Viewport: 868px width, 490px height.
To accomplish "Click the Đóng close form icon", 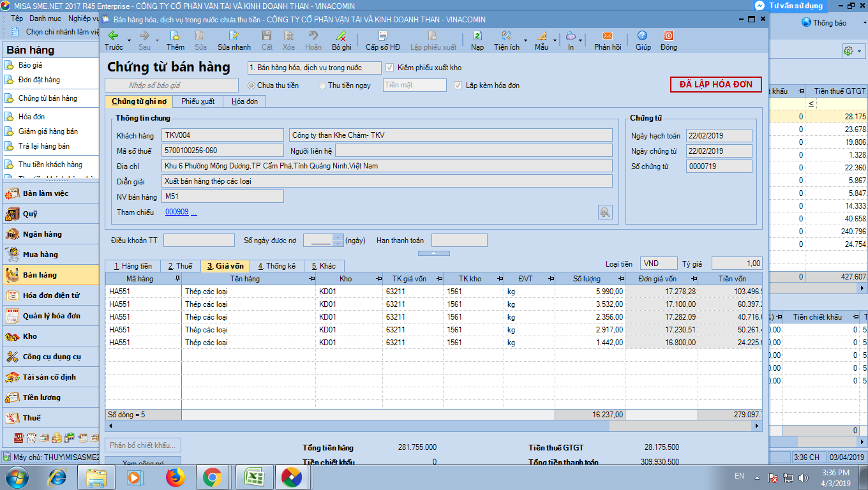I will click(x=668, y=36).
